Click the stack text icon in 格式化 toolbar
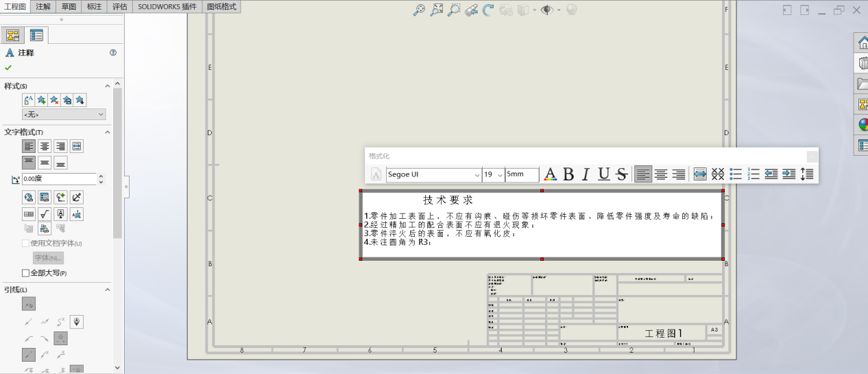 (x=718, y=174)
